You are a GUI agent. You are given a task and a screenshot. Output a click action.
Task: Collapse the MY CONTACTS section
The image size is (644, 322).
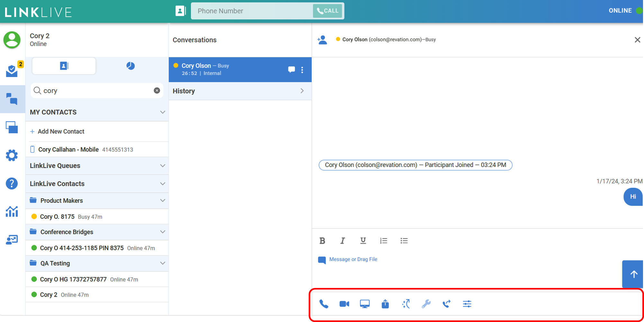point(162,112)
